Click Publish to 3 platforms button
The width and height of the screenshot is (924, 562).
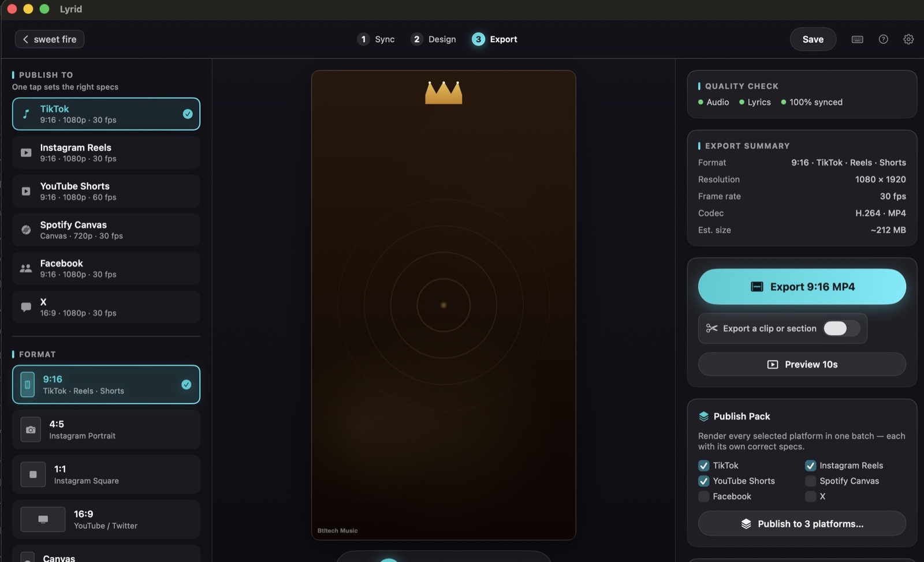point(802,523)
